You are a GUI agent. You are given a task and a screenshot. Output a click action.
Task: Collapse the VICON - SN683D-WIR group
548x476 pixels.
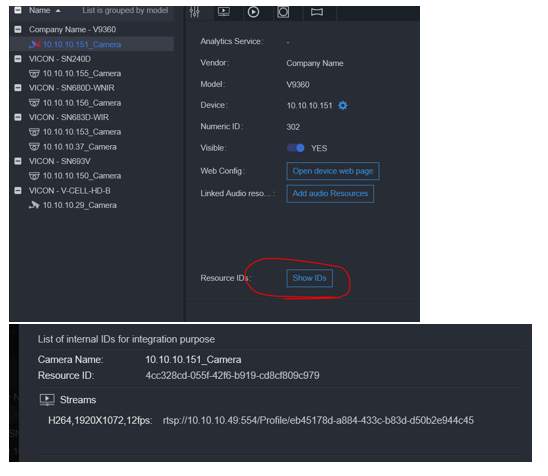18,117
